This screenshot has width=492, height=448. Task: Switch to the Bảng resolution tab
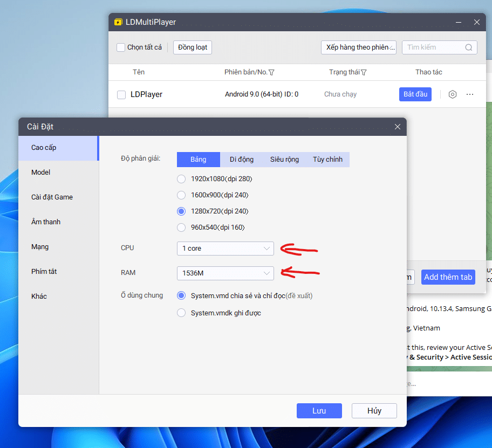coord(199,159)
